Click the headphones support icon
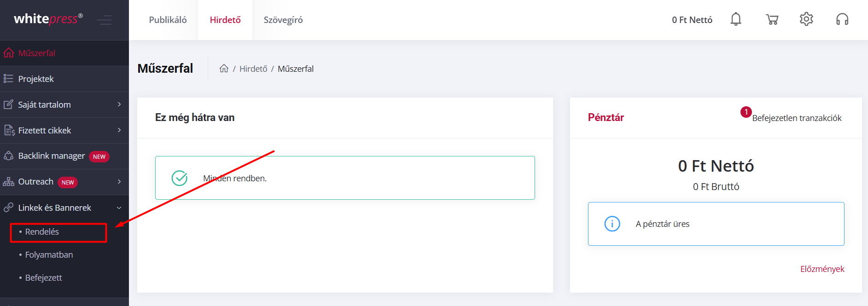 click(x=842, y=19)
